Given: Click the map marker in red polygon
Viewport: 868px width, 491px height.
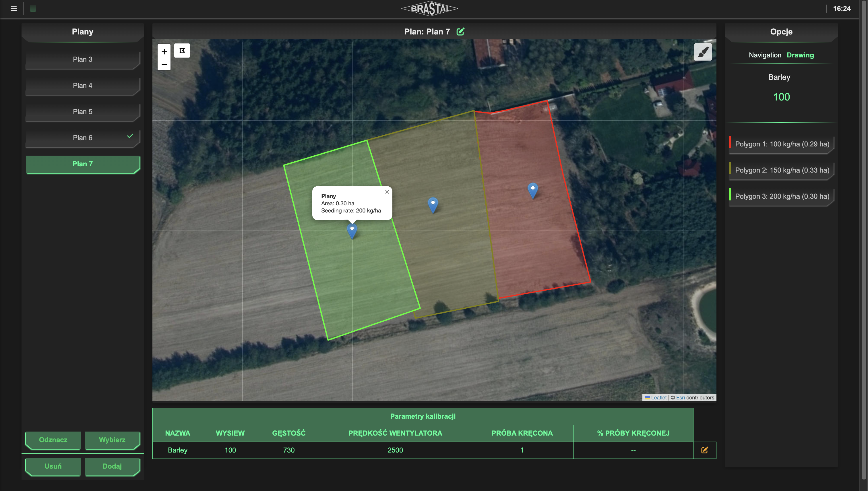Looking at the screenshot, I should coord(533,189).
